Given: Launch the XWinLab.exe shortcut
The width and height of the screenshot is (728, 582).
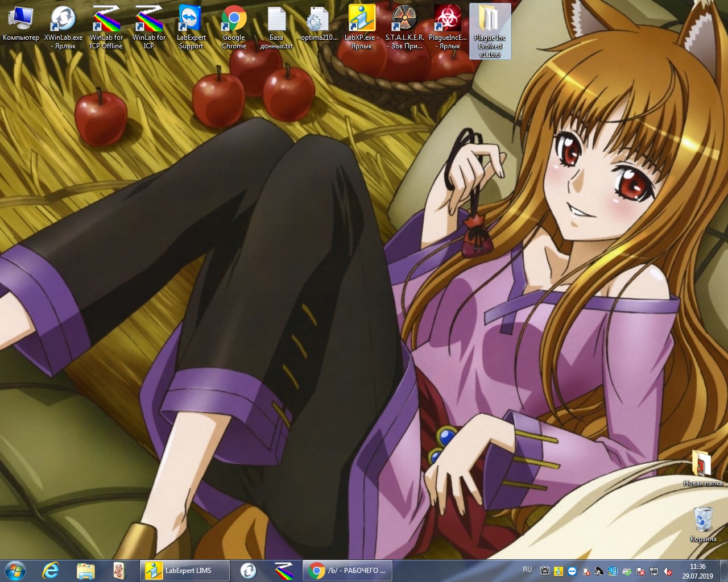Looking at the screenshot, I should point(63,27).
